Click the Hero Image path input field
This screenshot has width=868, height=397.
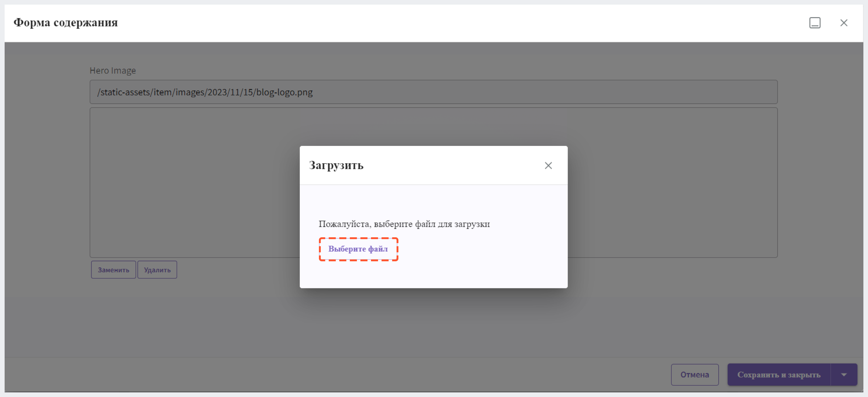pyautogui.click(x=433, y=92)
